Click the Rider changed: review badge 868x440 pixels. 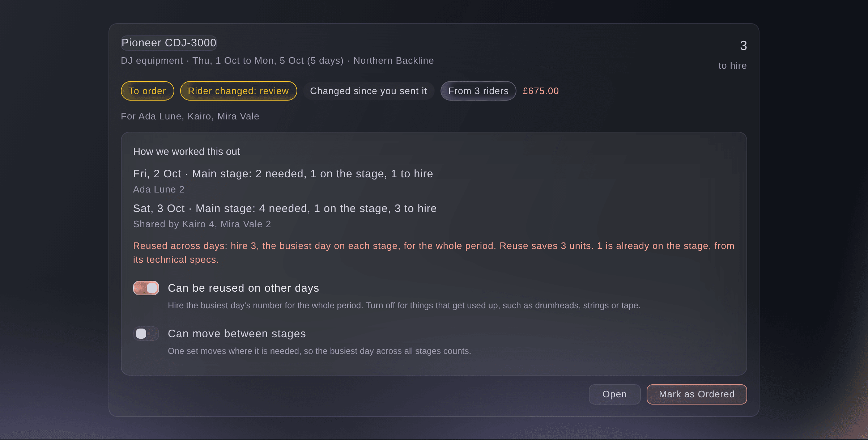pos(238,91)
